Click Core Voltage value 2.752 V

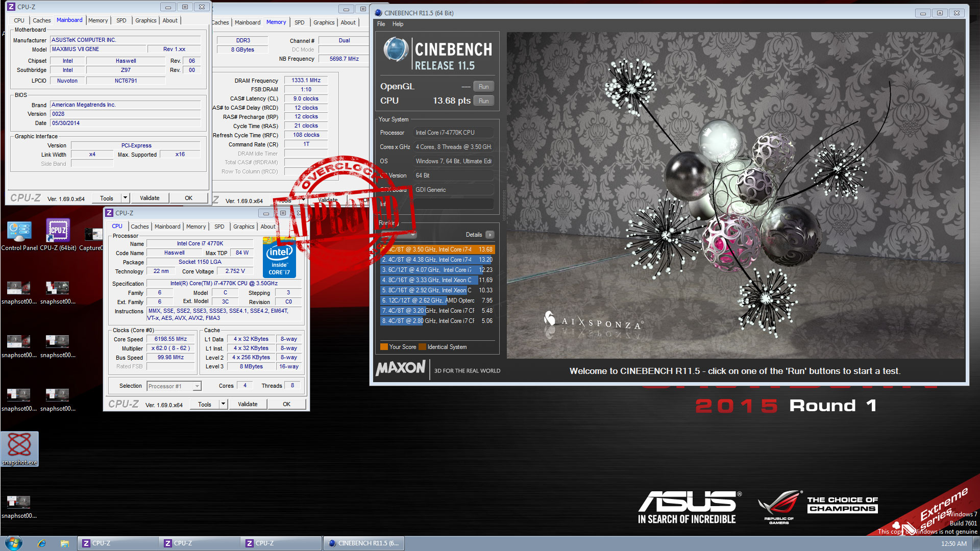coord(235,271)
